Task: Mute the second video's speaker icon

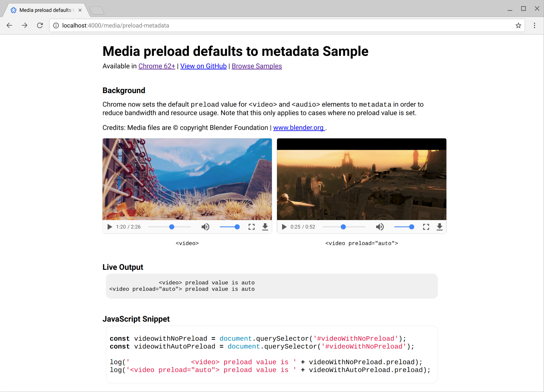Action: [380, 227]
